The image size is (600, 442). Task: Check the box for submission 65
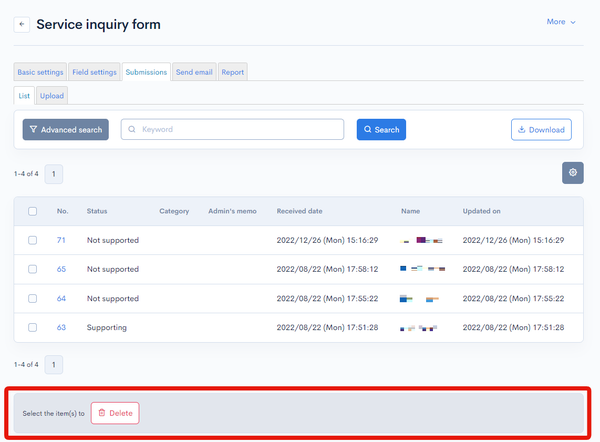click(x=33, y=269)
